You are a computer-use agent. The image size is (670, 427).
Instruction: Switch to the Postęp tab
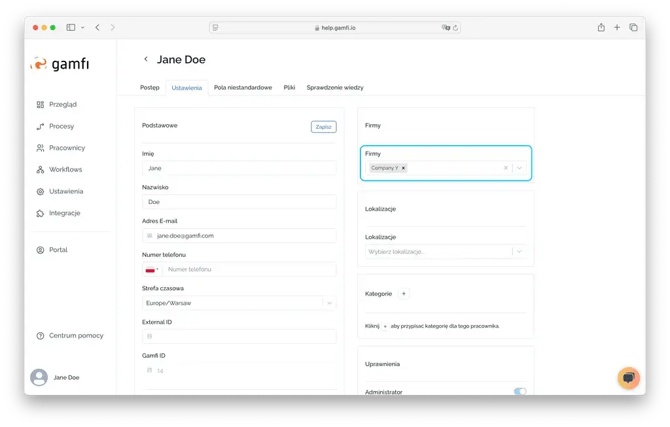pyautogui.click(x=149, y=88)
